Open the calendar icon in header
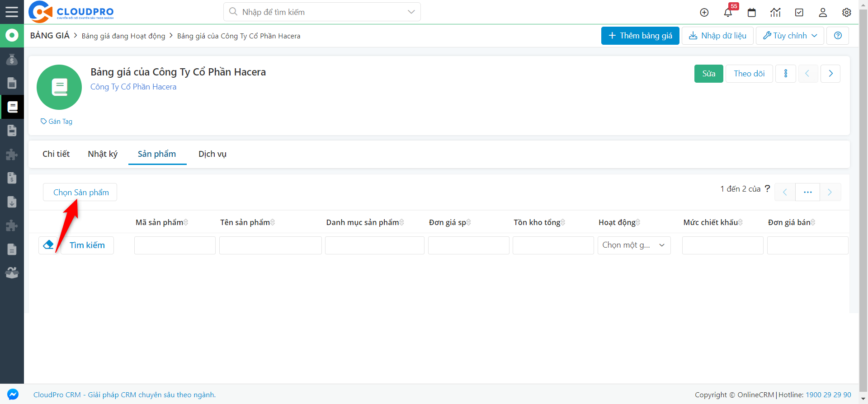Screen dimensions: 868x404 point(752,12)
